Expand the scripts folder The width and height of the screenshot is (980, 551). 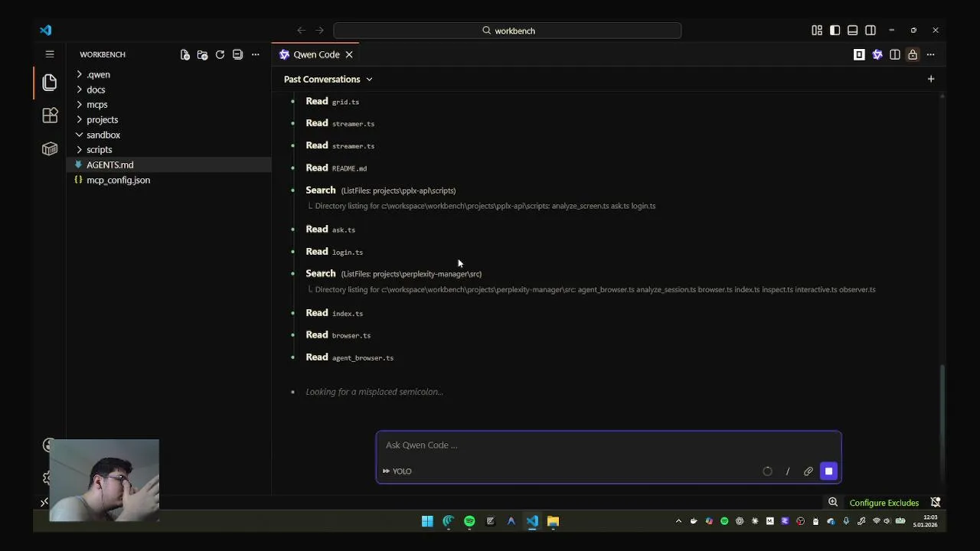point(168,149)
